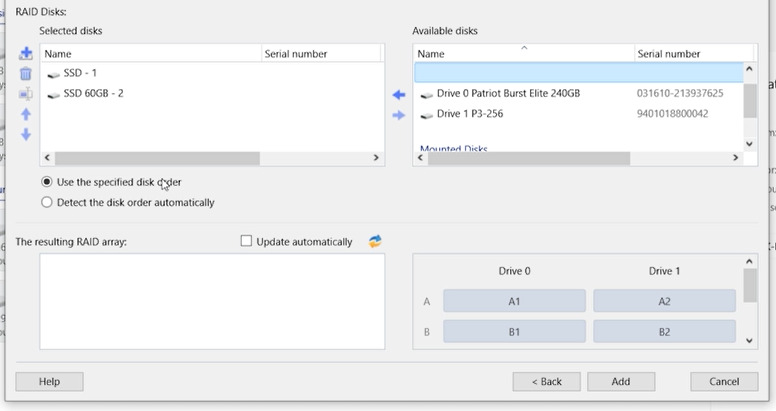Click the trash delete disk icon

(x=26, y=74)
